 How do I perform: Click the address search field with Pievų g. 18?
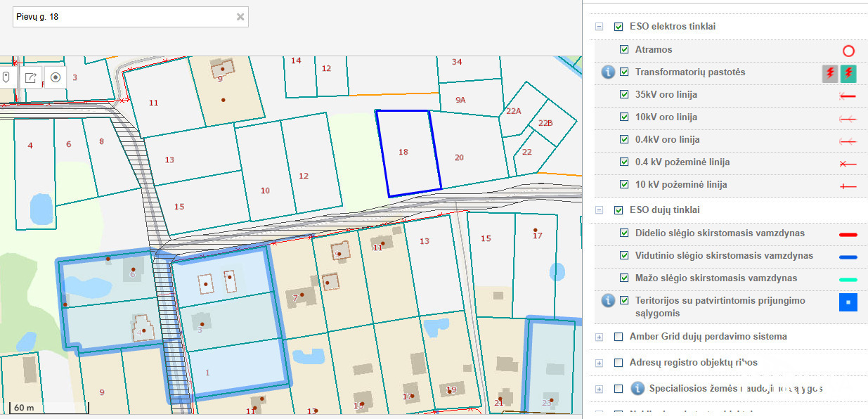coord(123,17)
